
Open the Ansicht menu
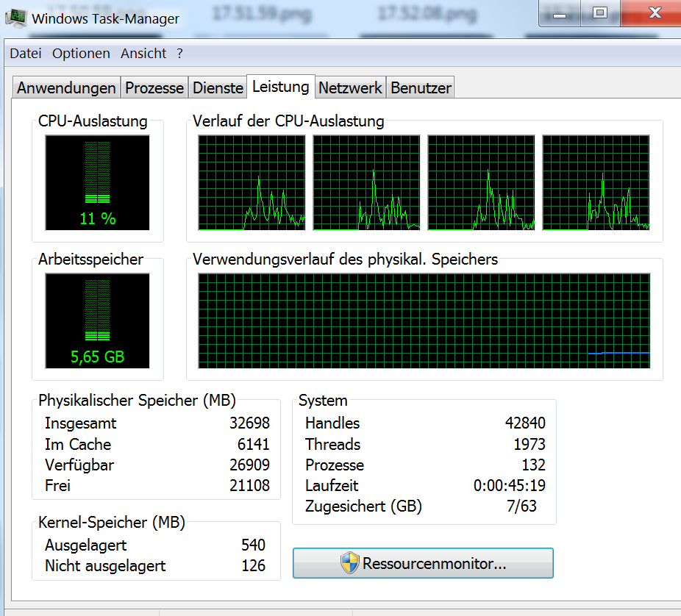pos(143,54)
